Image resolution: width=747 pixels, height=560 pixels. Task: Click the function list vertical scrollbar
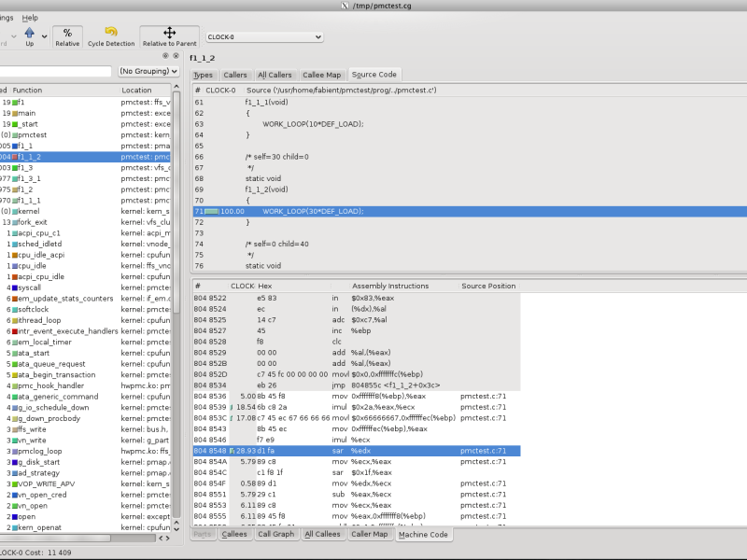[176, 202]
